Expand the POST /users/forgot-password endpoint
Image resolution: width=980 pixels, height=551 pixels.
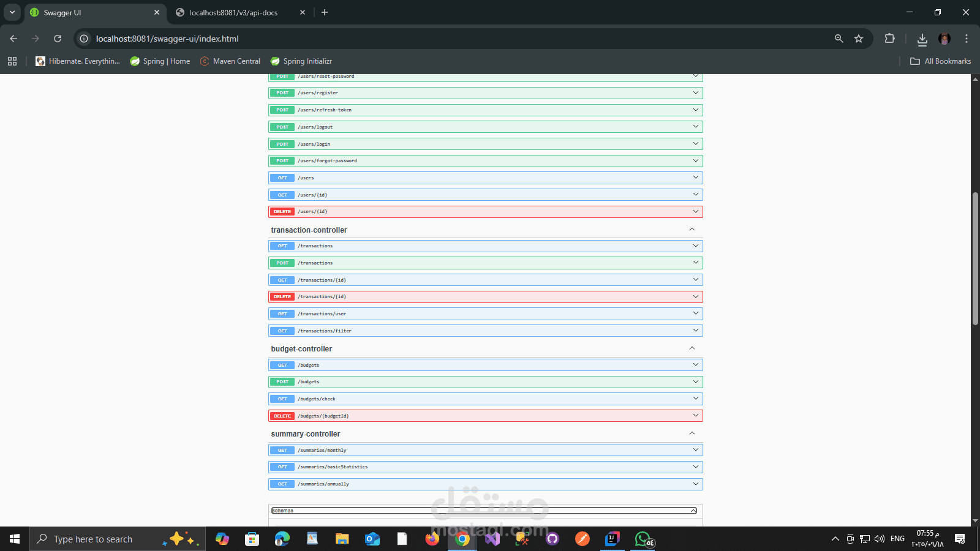click(x=486, y=161)
